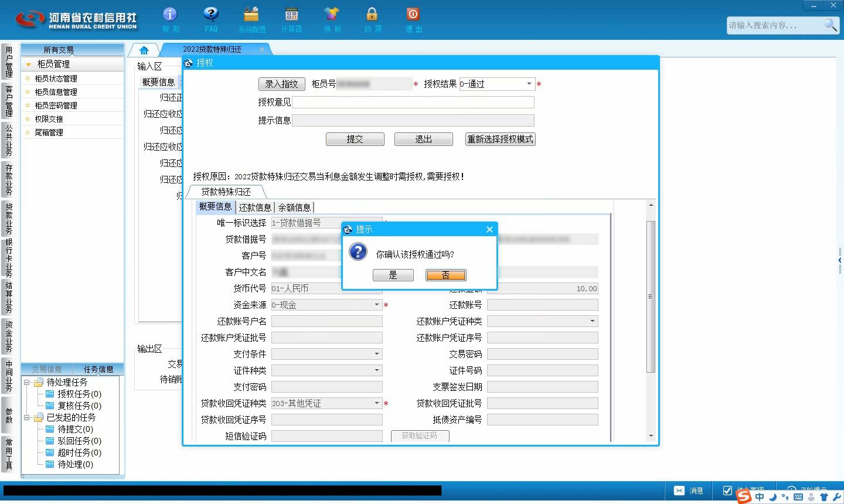This screenshot has width=844, height=504.
Task: Open the 证件种类 dropdown
Action: point(377,370)
